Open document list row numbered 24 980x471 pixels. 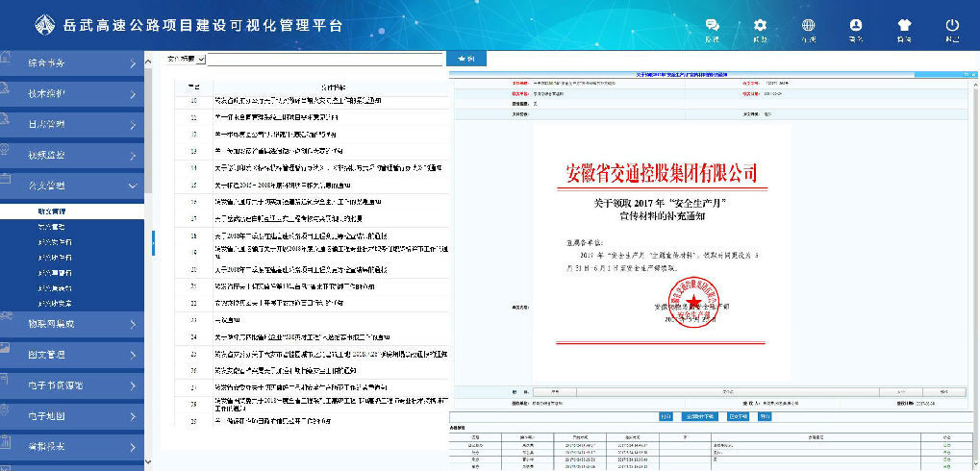[311, 336]
